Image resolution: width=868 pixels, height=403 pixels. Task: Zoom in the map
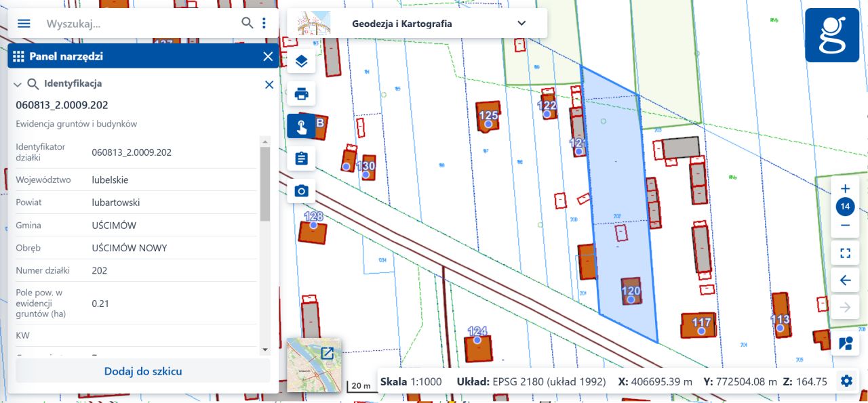click(x=845, y=188)
